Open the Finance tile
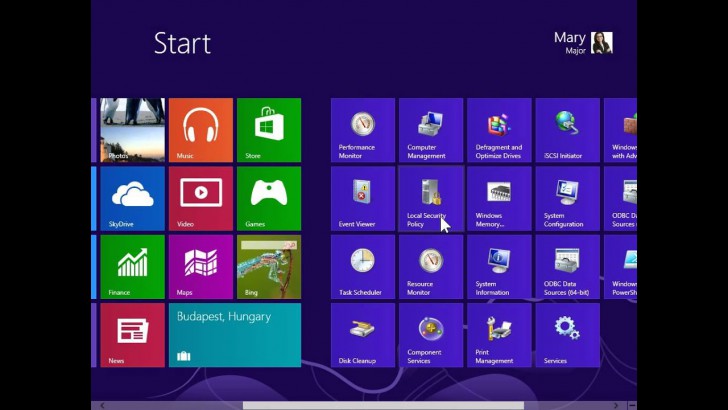 [132, 267]
